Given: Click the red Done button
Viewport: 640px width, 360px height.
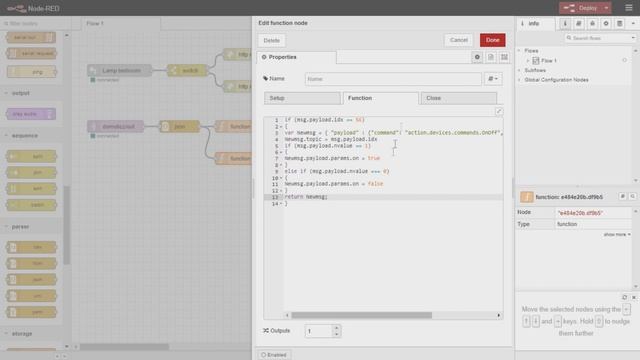Looking at the screenshot, I should (x=493, y=40).
